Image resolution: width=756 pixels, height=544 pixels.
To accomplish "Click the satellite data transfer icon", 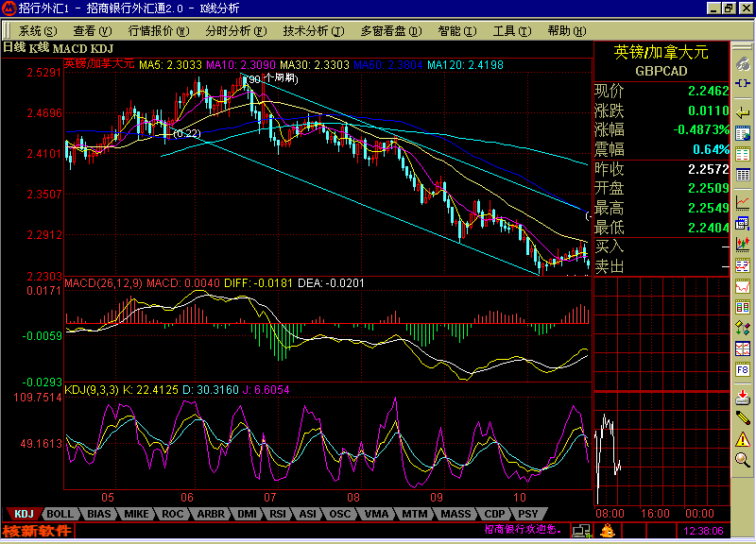I will click(743, 328).
